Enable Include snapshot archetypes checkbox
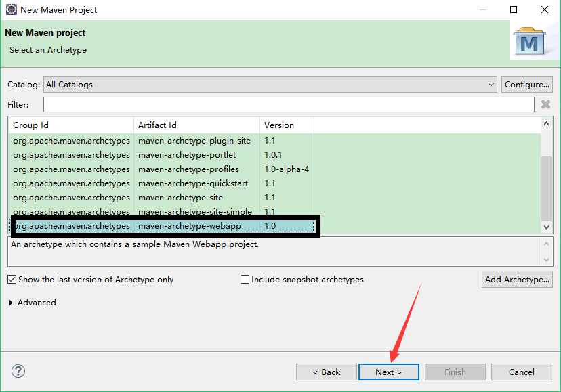This screenshot has height=392, width=561. (x=245, y=280)
